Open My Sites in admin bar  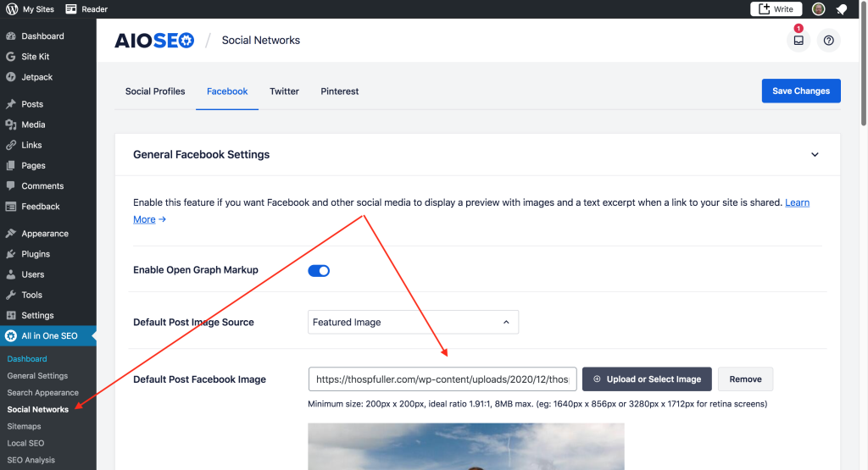[x=38, y=8]
